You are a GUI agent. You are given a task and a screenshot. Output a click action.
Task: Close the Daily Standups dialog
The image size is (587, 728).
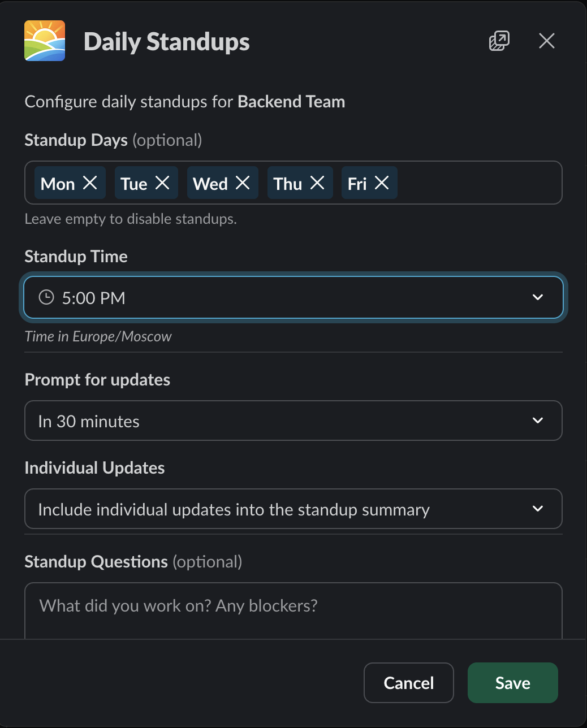pos(546,41)
